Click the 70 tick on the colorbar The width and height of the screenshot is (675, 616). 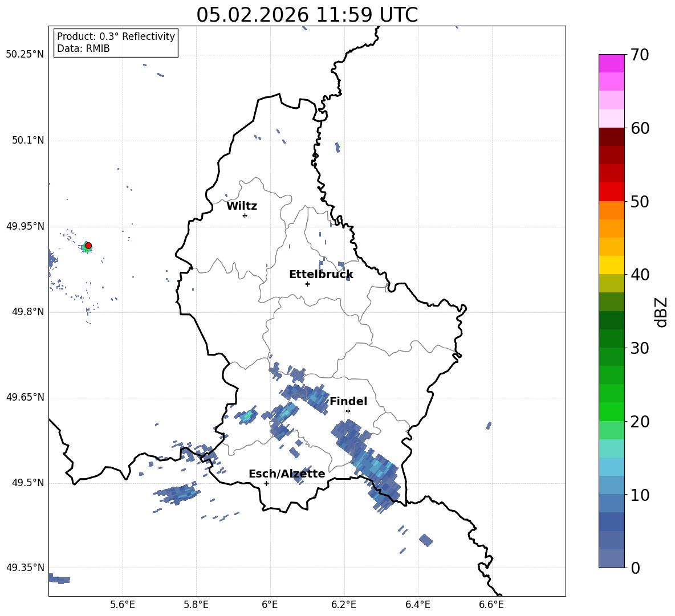click(x=640, y=55)
